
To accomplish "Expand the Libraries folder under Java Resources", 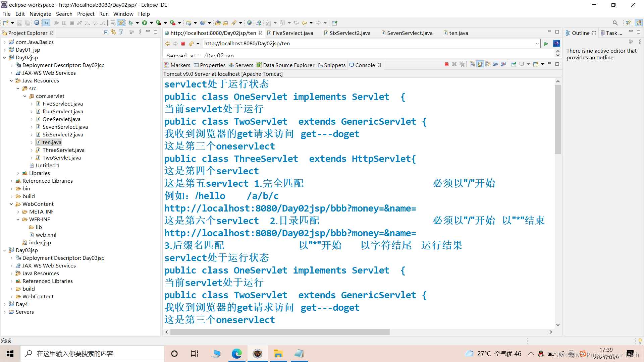I will point(18,173).
